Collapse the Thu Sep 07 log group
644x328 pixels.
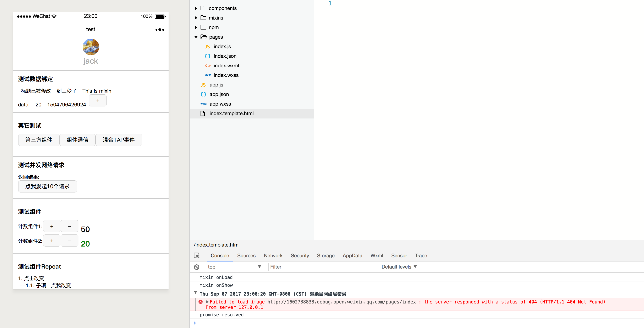(196, 292)
